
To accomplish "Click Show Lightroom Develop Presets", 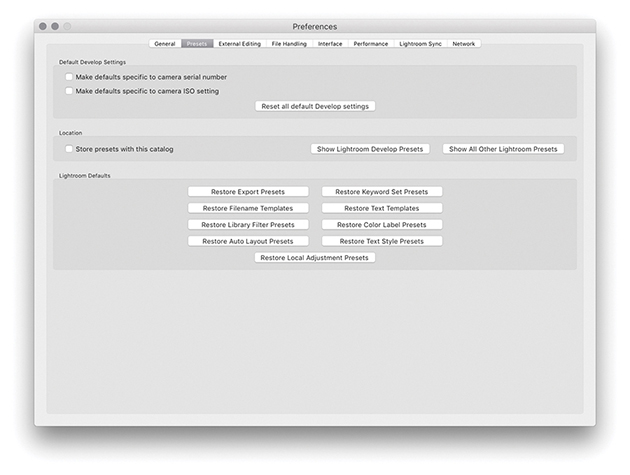I will tap(370, 149).
